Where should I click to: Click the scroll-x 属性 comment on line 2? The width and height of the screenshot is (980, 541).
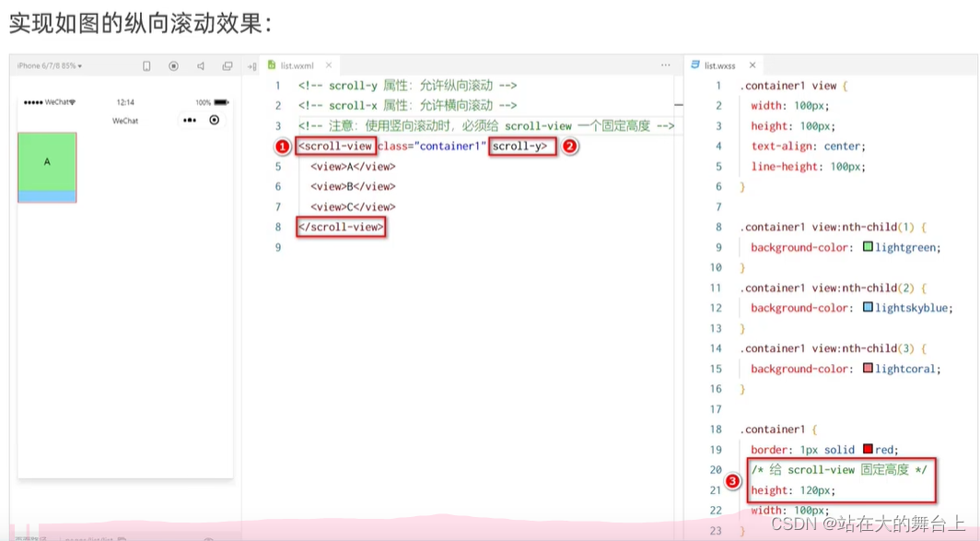tap(407, 106)
